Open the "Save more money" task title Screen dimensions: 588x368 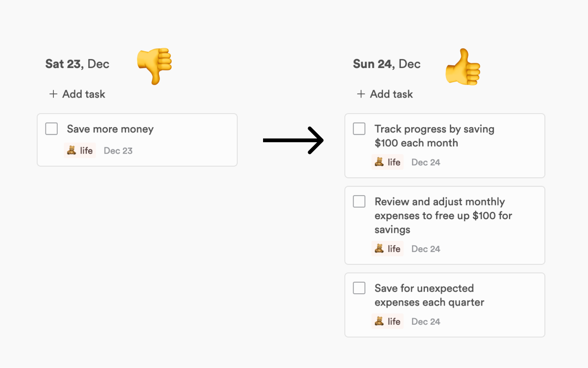click(x=110, y=129)
